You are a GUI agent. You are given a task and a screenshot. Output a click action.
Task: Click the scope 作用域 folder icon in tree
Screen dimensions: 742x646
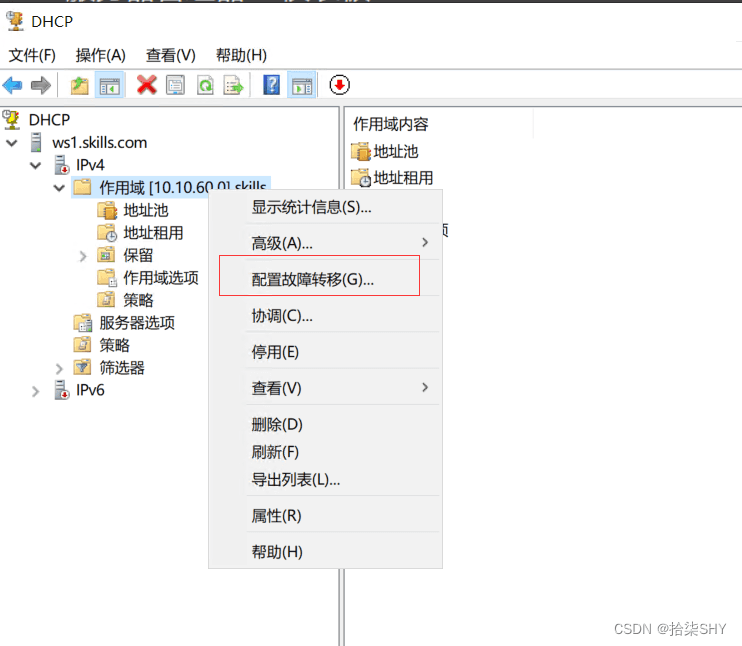coord(83,187)
